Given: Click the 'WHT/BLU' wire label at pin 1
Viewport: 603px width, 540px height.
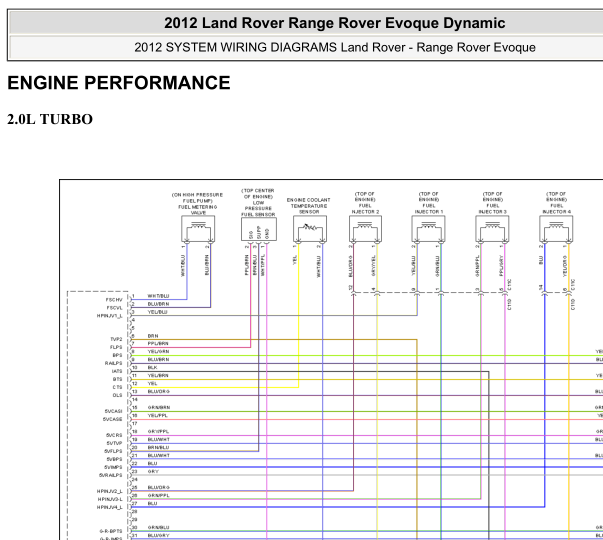Looking at the screenshot, I should point(158,296).
